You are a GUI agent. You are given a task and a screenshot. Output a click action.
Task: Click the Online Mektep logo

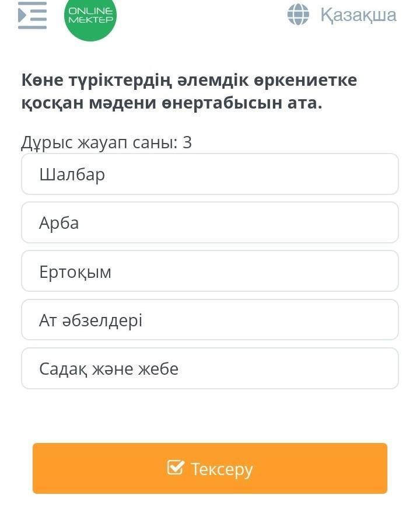(x=90, y=18)
